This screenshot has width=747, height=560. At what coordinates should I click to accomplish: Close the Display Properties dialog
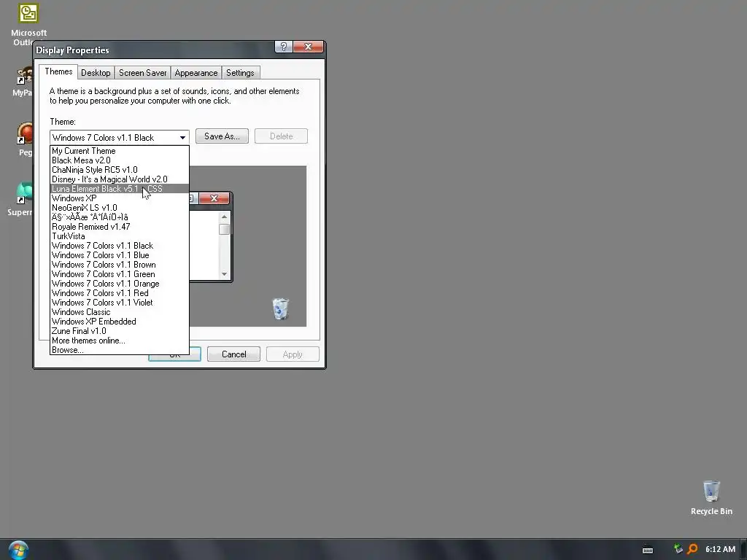(x=309, y=47)
